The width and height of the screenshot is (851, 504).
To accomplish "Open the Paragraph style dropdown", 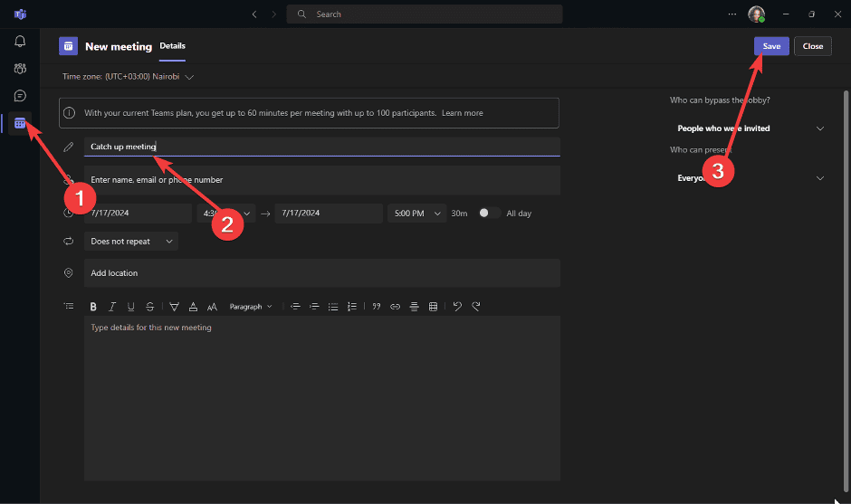I will click(250, 307).
